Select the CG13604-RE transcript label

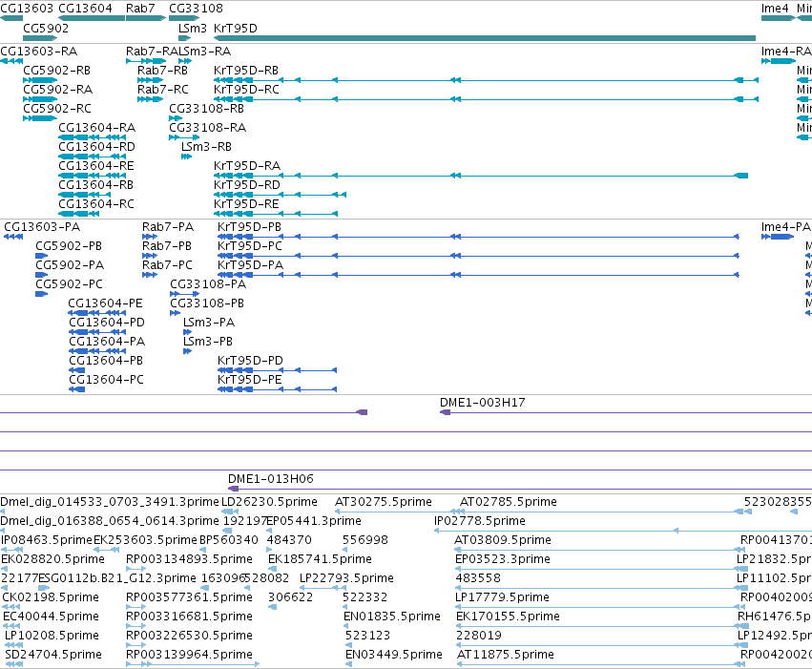tap(96, 166)
